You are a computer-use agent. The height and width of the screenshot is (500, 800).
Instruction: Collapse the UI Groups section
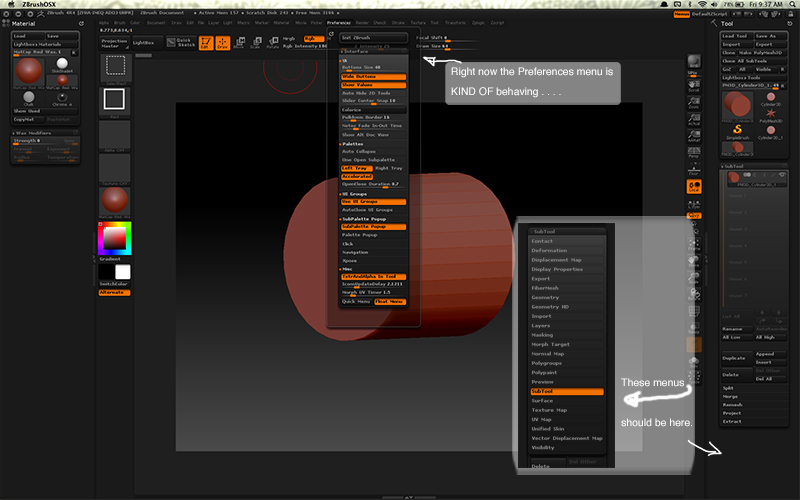(x=354, y=194)
